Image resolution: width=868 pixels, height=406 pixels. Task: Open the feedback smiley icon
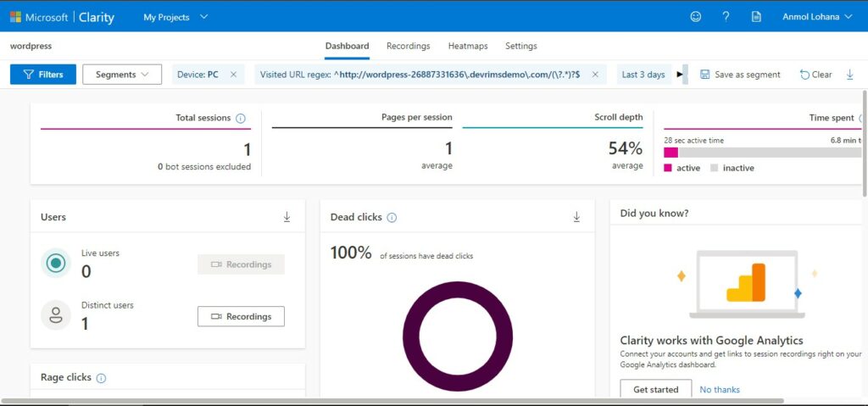click(x=696, y=17)
